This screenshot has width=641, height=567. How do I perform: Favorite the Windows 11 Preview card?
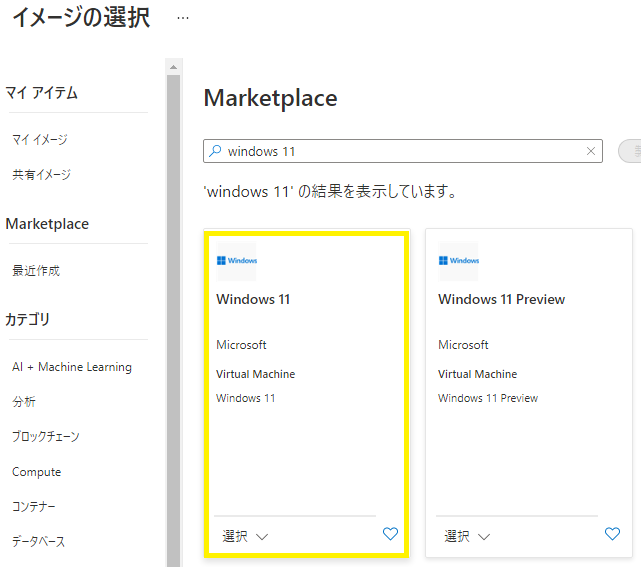tap(612, 533)
